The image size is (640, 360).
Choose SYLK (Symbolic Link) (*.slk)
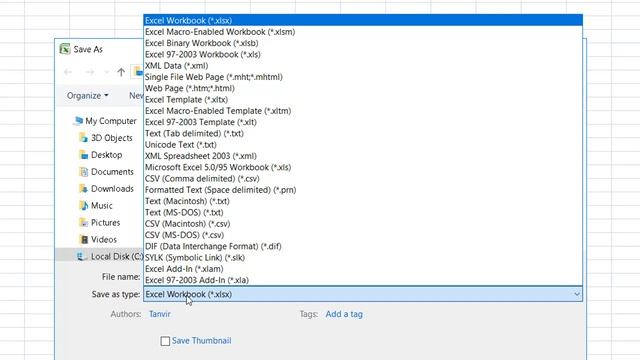(363, 258)
